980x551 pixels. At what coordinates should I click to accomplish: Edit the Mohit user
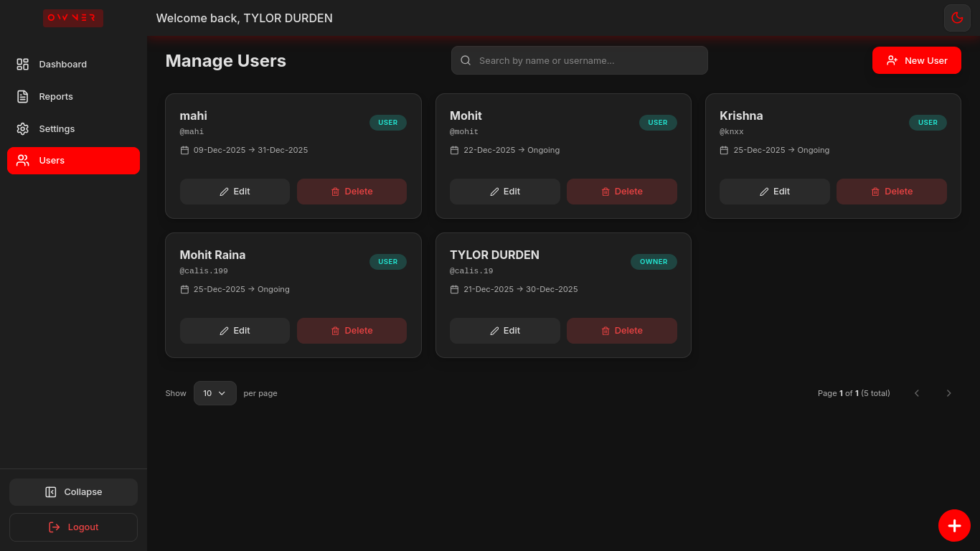504,192
